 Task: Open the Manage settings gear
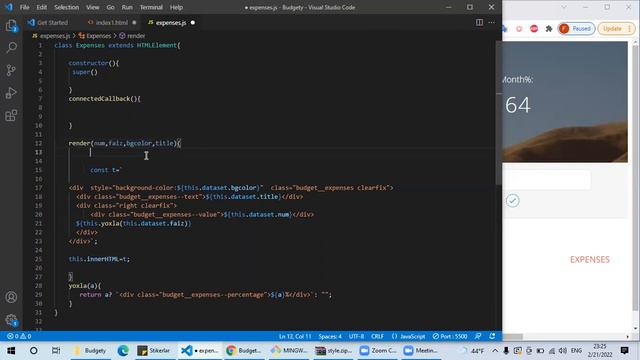click(x=11, y=320)
